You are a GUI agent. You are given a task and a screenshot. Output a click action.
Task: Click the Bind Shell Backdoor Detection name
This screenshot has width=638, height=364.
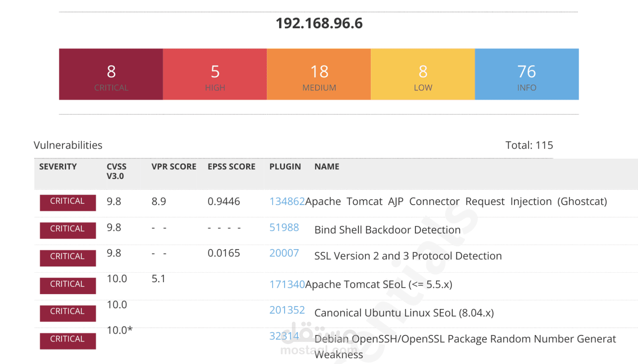(x=387, y=230)
